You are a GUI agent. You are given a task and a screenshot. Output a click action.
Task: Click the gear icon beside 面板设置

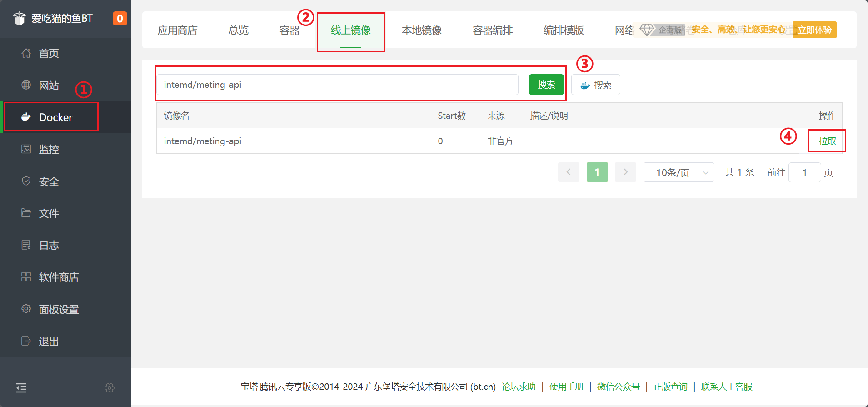click(26, 309)
